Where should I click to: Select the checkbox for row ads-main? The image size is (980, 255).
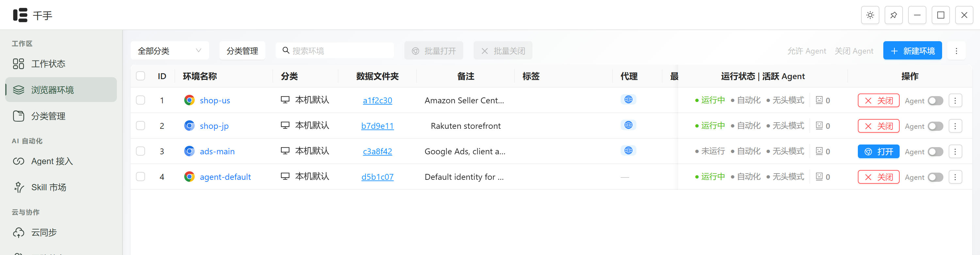[140, 151]
